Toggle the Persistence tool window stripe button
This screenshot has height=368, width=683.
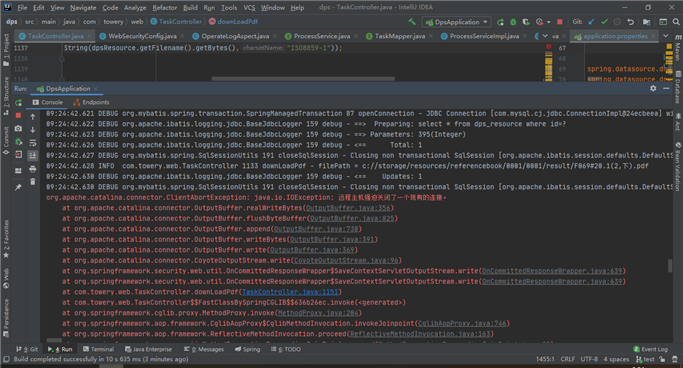(6, 318)
